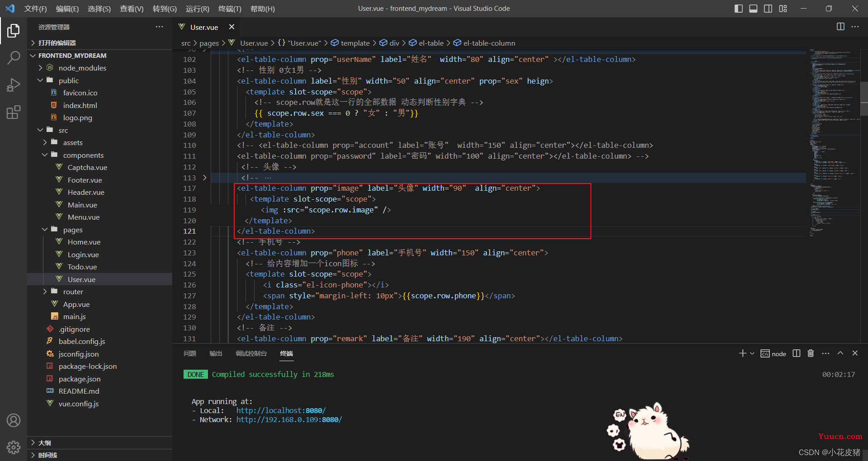Open the 选择(S) menu
This screenshot has width=868, height=461.
click(x=99, y=9)
